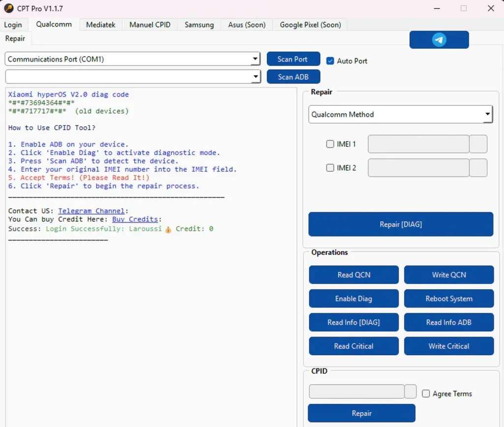Focus the IMEI 2 input field
Screen dimensions: 504x427
[x=418, y=168]
